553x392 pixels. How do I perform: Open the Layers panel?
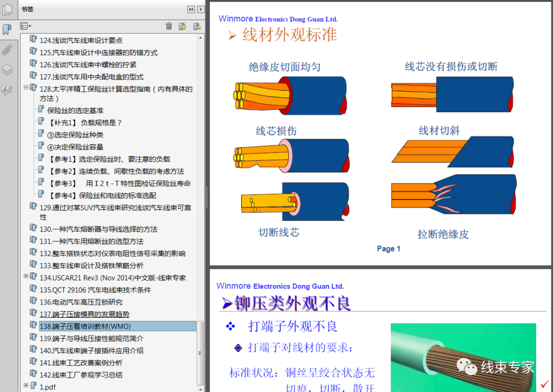click(x=7, y=70)
